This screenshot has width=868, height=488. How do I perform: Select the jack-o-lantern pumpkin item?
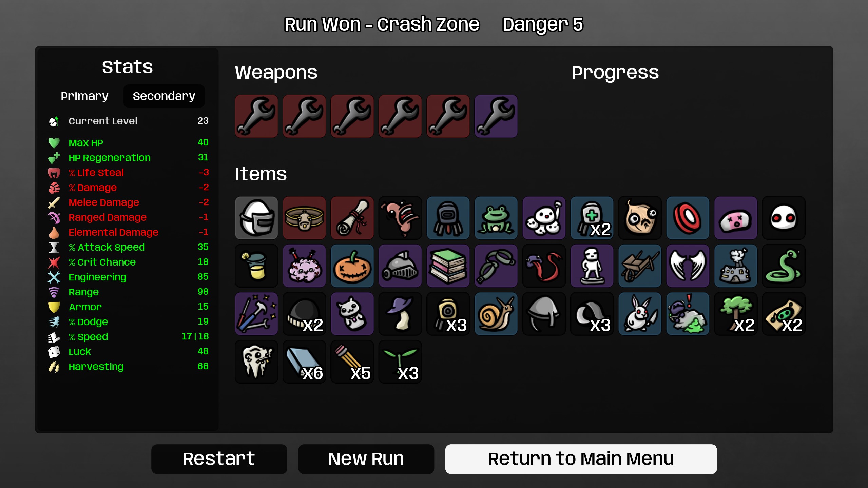point(352,266)
